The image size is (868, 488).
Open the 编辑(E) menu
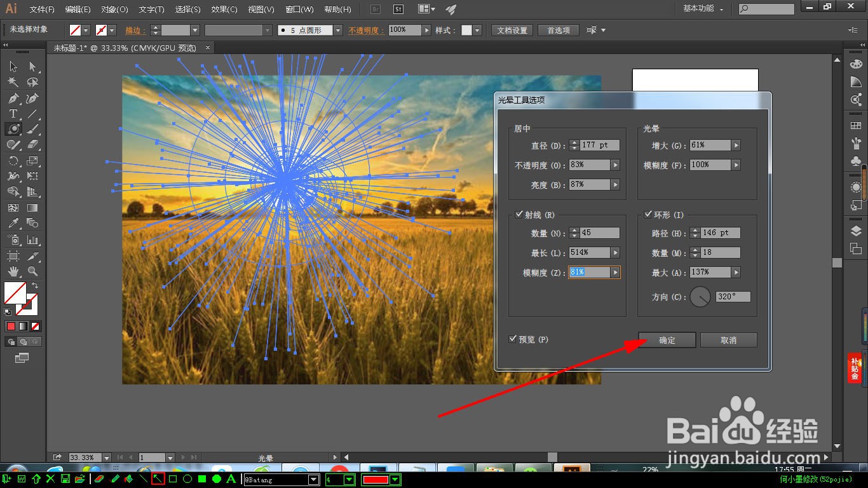pyautogui.click(x=78, y=10)
